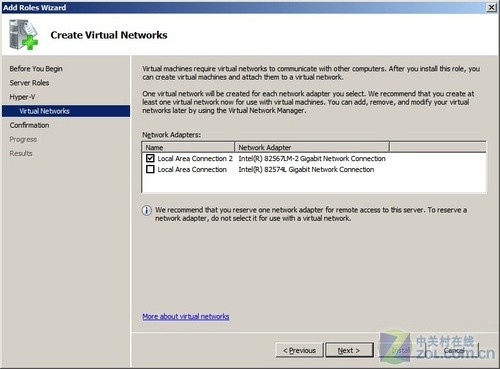The width and height of the screenshot is (500, 369).
Task: Click the Previous button
Action: click(299, 350)
